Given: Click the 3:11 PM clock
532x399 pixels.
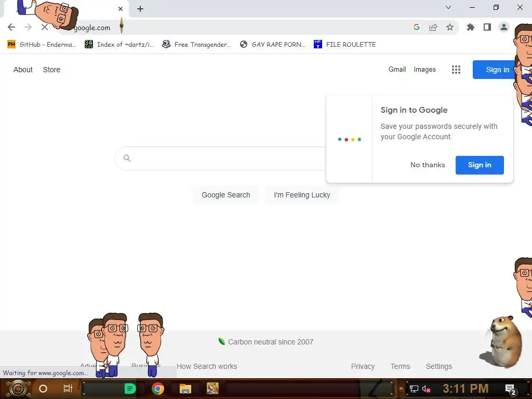Looking at the screenshot, I should click(465, 389).
